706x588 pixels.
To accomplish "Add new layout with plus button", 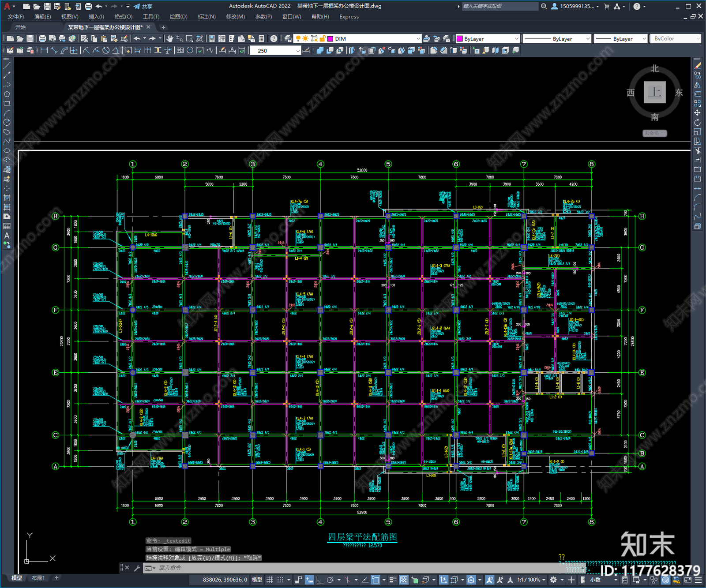I will (56, 578).
